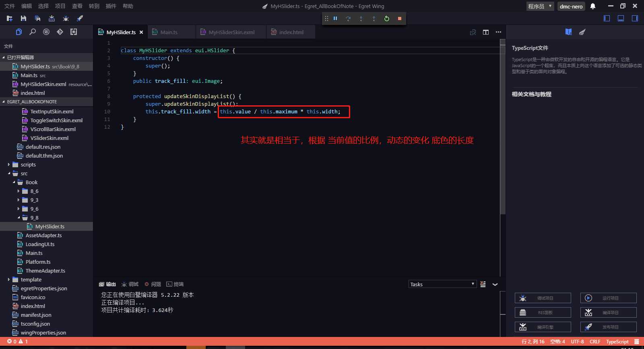Pause the debug session
The image size is (644, 349).
[335, 18]
